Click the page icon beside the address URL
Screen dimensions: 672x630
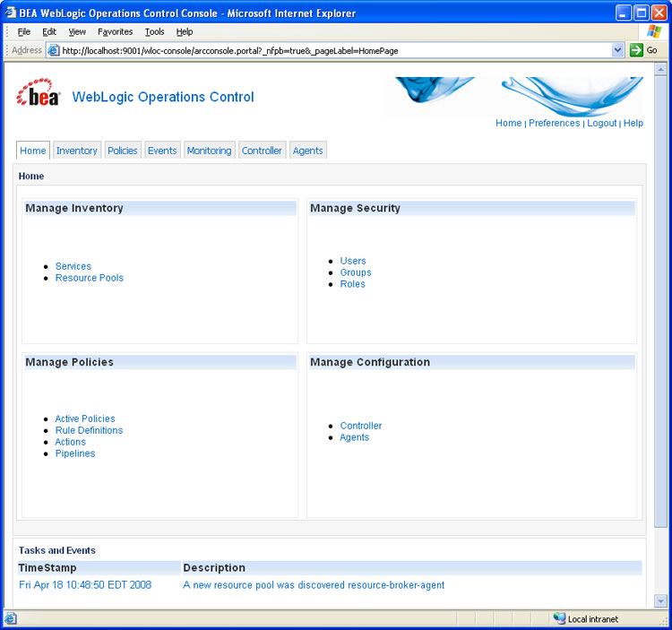tap(54, 50)
